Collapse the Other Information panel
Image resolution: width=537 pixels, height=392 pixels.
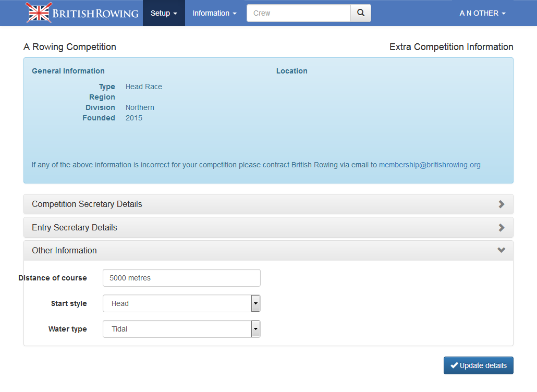65,251
